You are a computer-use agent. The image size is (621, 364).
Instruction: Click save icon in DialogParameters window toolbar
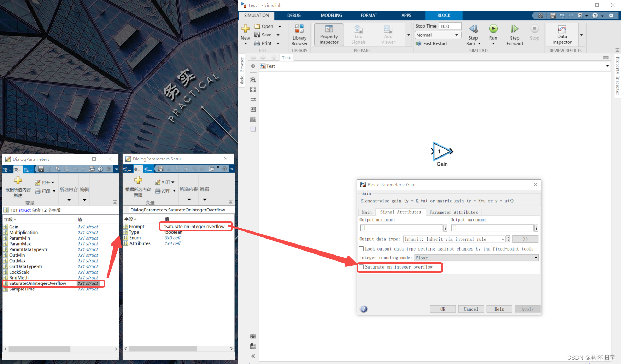(x=41, y=169)
